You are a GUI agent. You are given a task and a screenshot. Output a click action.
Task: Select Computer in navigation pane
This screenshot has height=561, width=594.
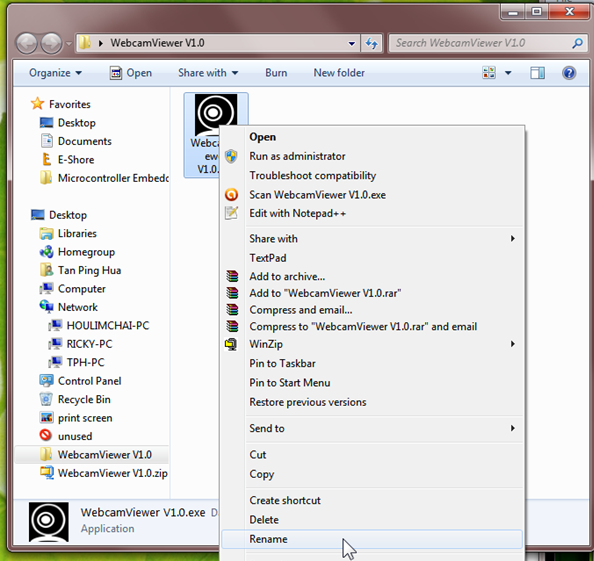pos(82,289)
